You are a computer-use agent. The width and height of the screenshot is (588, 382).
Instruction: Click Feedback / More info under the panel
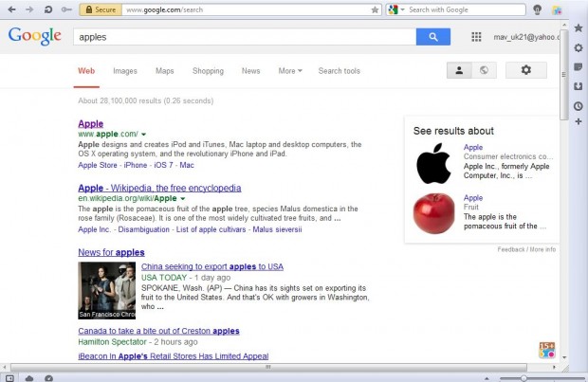(526, 249)
